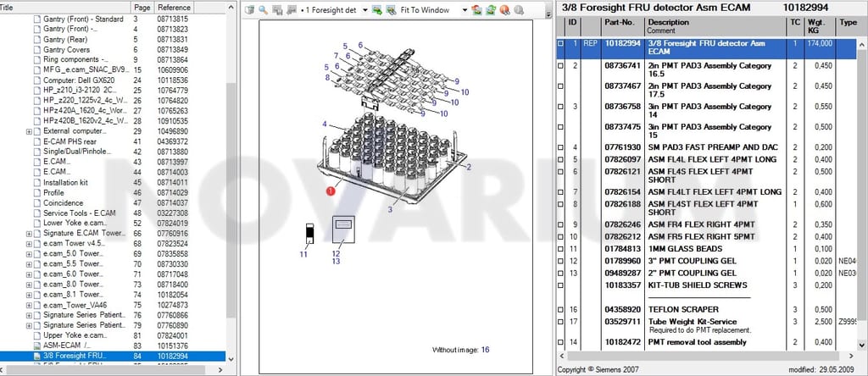The image size is (868, 376).
Task: Click the red callout marker 1 in diagram
Action: [331, 191]
